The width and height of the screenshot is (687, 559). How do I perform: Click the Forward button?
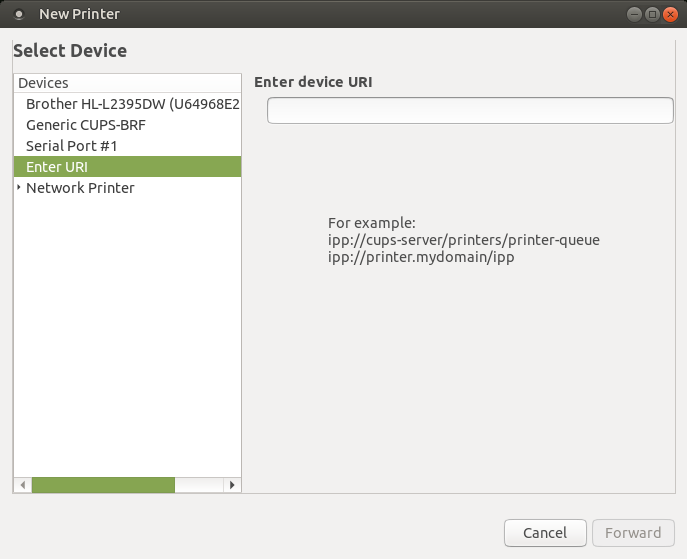pos(633,533)
